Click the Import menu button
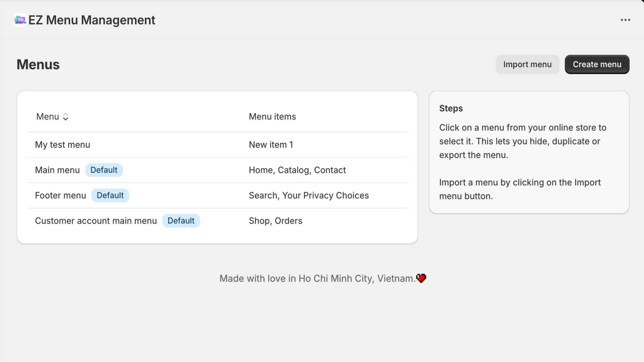 pyautogui.click(x=527, y=64)
